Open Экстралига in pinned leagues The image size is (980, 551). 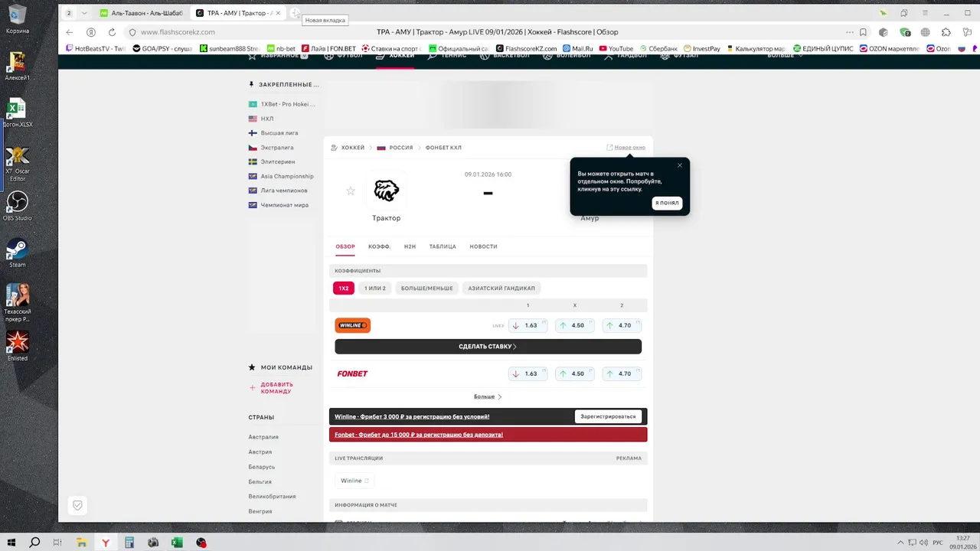[276, 148]
